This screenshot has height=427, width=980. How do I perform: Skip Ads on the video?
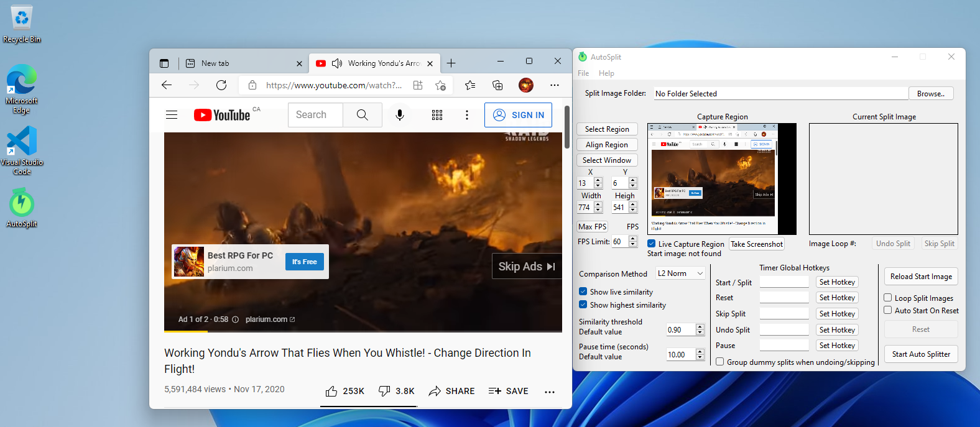coord(527,266)
